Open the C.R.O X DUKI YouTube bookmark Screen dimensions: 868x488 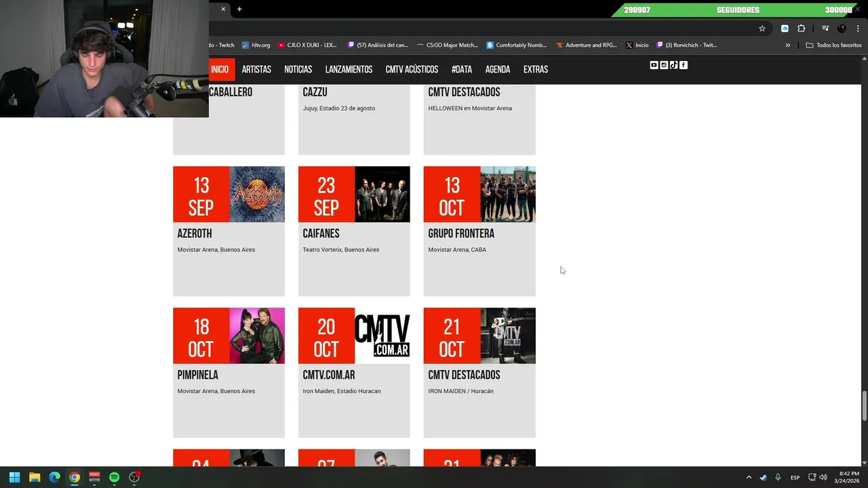point(307,45)
